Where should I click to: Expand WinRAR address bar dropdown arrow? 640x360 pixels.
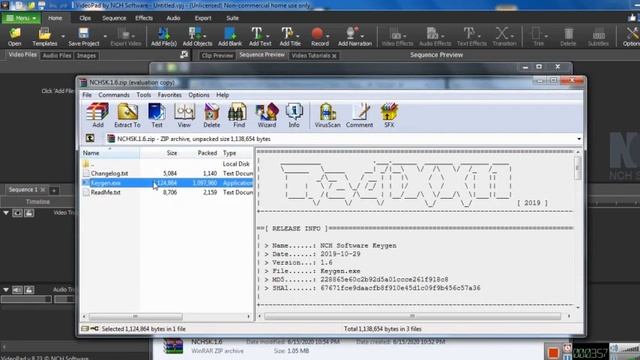pos(579,139)
